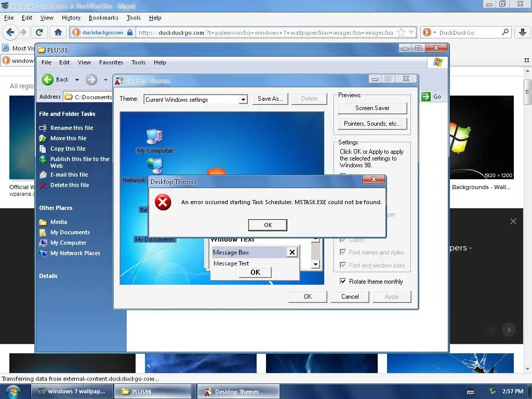The height and width of the screenshot is (399, 532).
Task: Open the browser History menu
Action: pos(71,18)
